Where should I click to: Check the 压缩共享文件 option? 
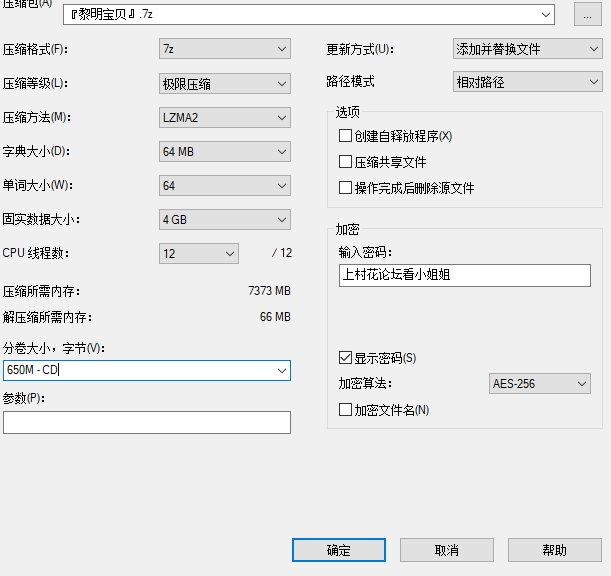coord(346,162)
